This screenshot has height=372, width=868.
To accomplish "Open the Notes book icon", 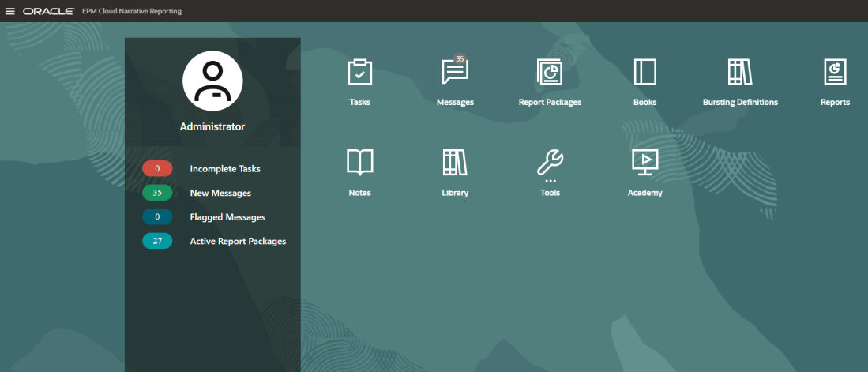I will 359,163.
